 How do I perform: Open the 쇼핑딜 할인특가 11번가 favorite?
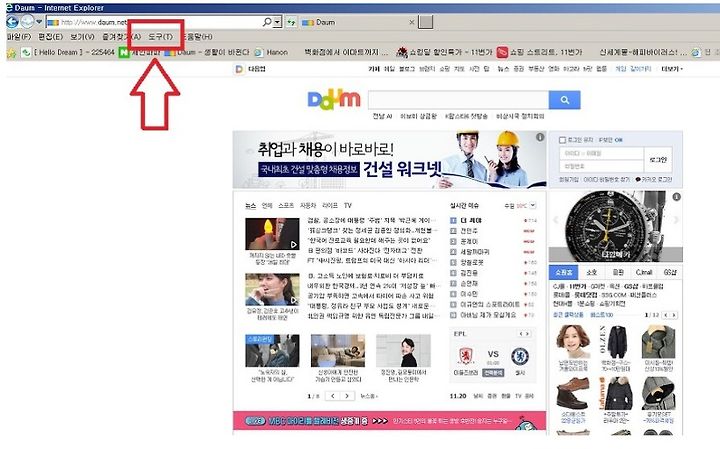pyautogui.click(x=444, y=52)
